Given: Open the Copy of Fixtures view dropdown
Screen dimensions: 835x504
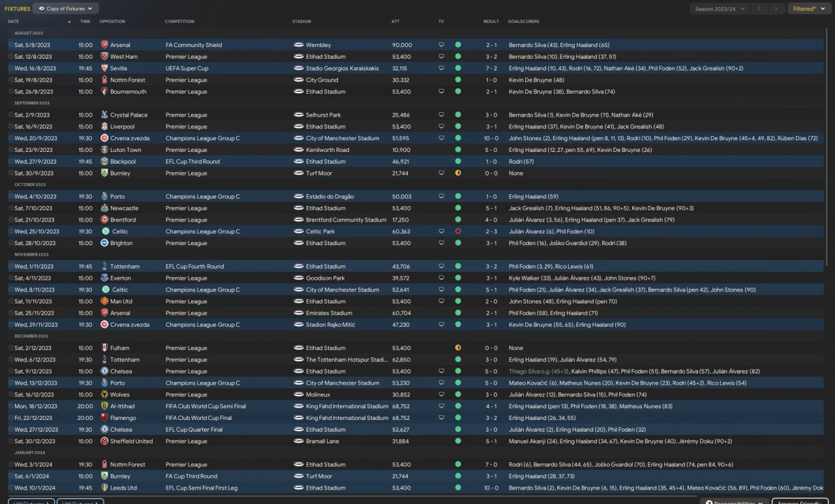Looking at the screenshot, I should pyautogui.click(x=66, y=8).
